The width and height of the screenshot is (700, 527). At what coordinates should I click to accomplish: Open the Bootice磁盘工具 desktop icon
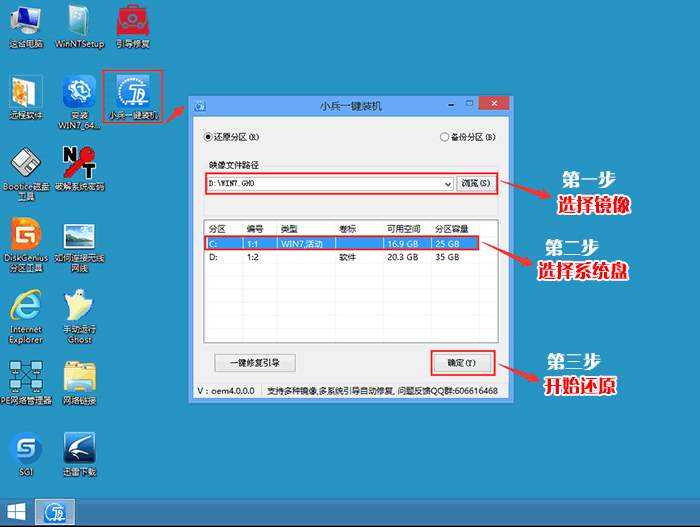coord(26,173)
